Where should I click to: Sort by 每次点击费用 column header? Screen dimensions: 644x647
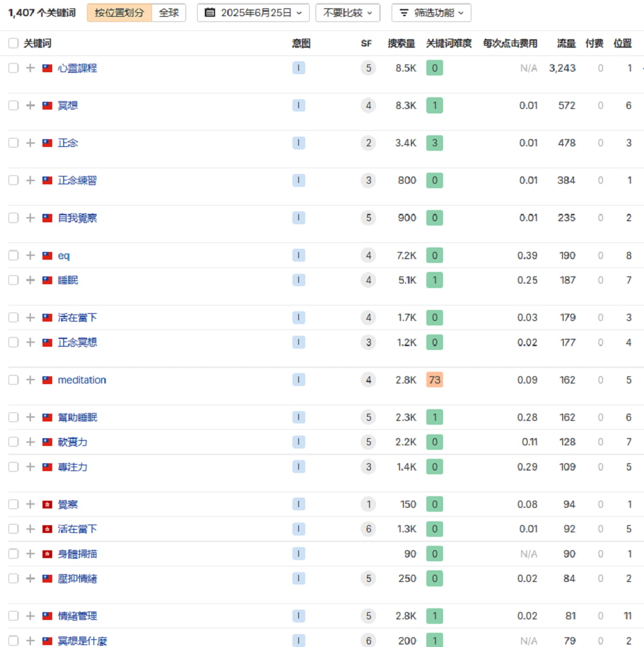pyautogui.click(x=510, y=43)
